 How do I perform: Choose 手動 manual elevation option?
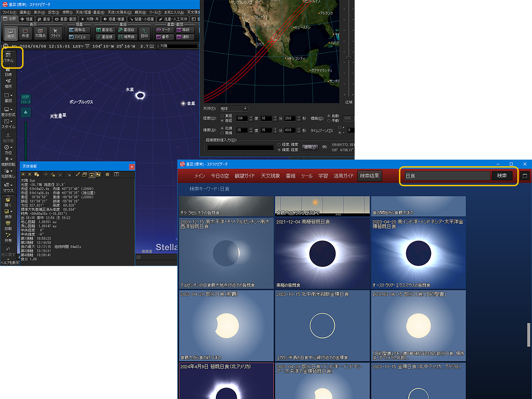329,121
